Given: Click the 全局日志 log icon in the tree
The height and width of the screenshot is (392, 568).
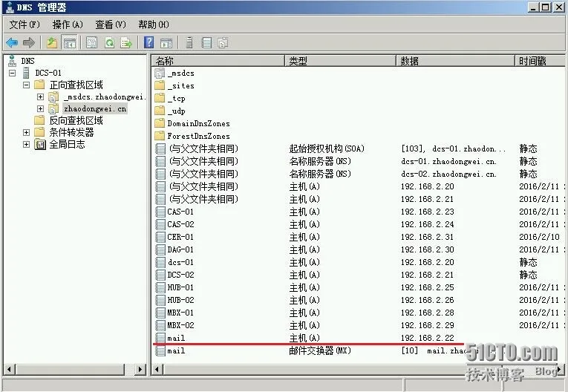Looking at the screenshot, I should click(40, 144).
